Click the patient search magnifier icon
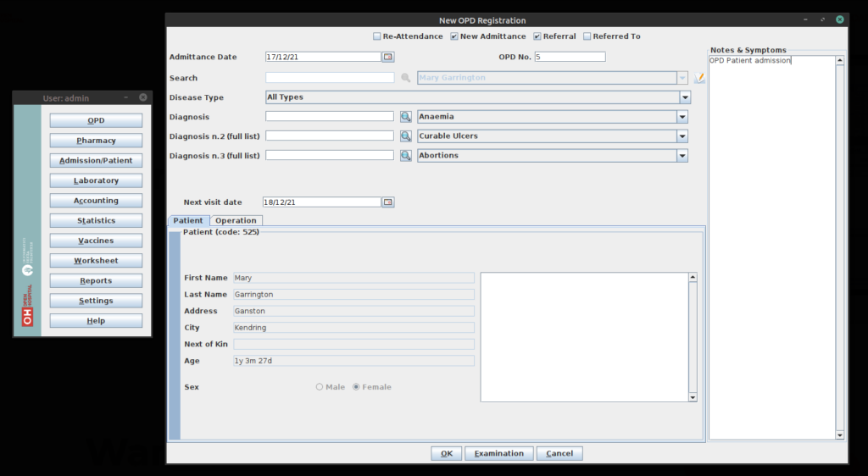 (x=406, y=78)
